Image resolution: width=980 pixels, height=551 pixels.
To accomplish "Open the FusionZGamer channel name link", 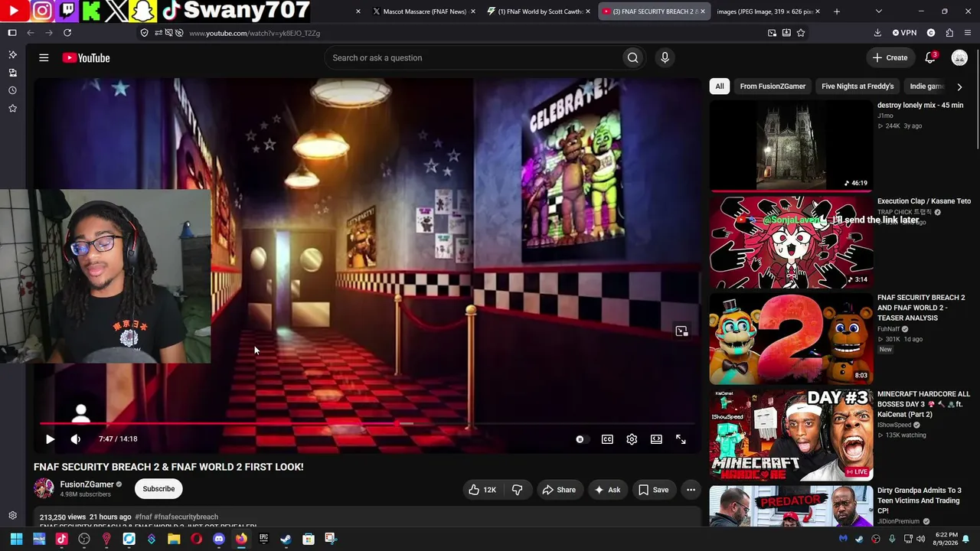I will [x=87, y=484].
